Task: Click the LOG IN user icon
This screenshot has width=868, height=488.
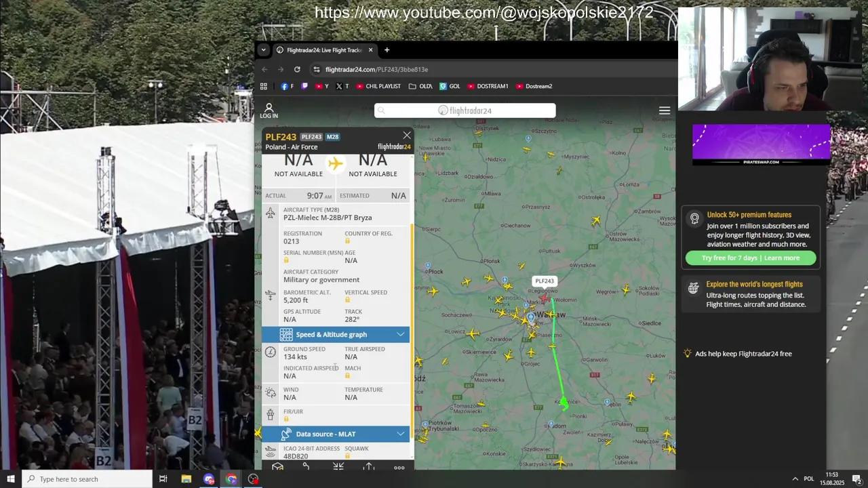Action: click(x=269, y=110)
